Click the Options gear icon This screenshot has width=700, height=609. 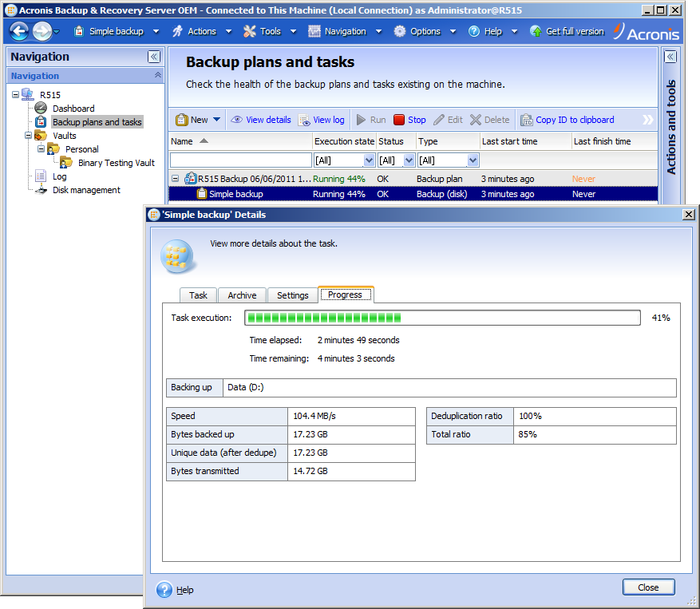point(400,31)
